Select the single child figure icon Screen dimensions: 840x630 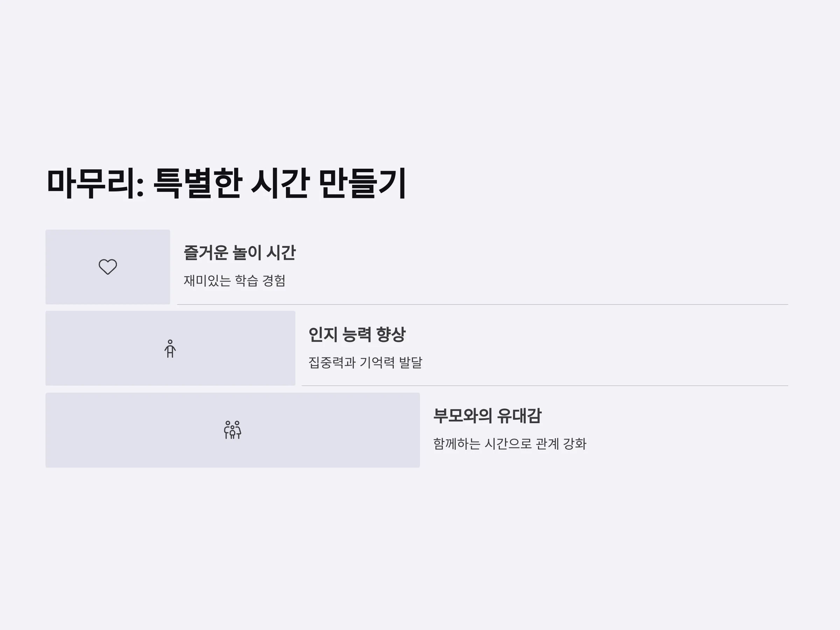tap(170, 348)
